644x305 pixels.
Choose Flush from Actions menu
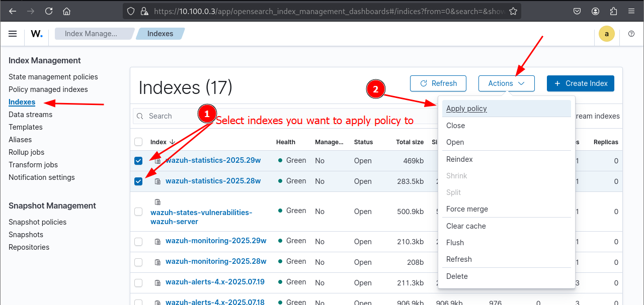507,243
